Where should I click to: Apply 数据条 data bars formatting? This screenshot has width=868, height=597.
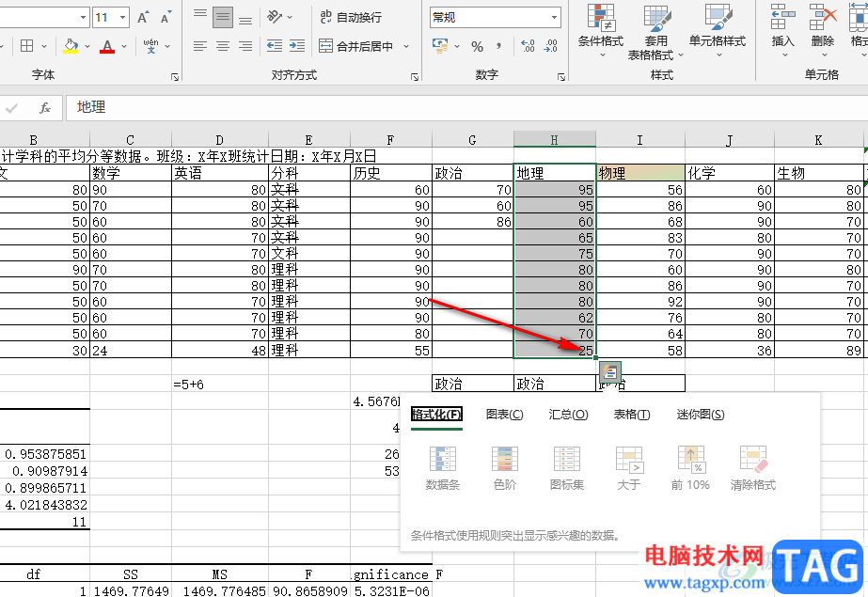click(443, 468)
